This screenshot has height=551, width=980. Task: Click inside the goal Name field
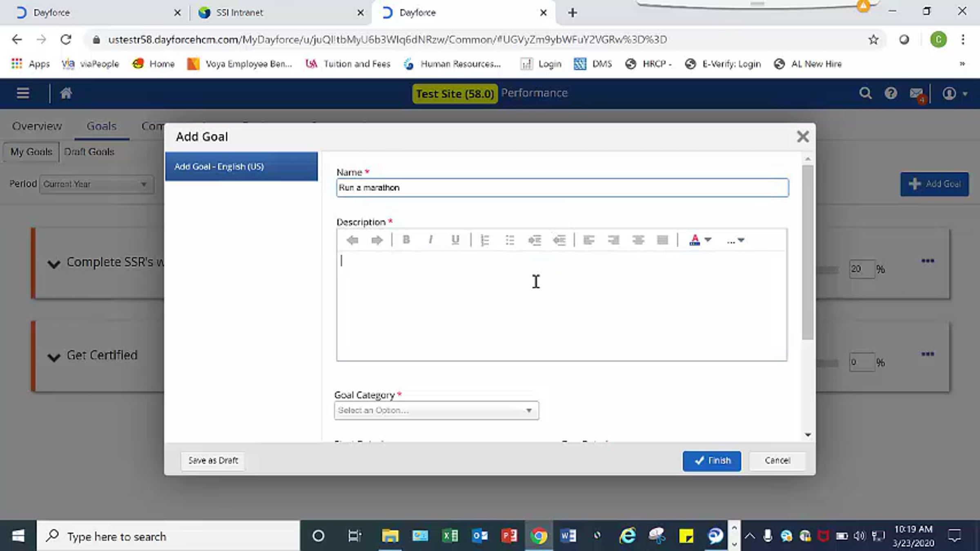coord(562,187)
